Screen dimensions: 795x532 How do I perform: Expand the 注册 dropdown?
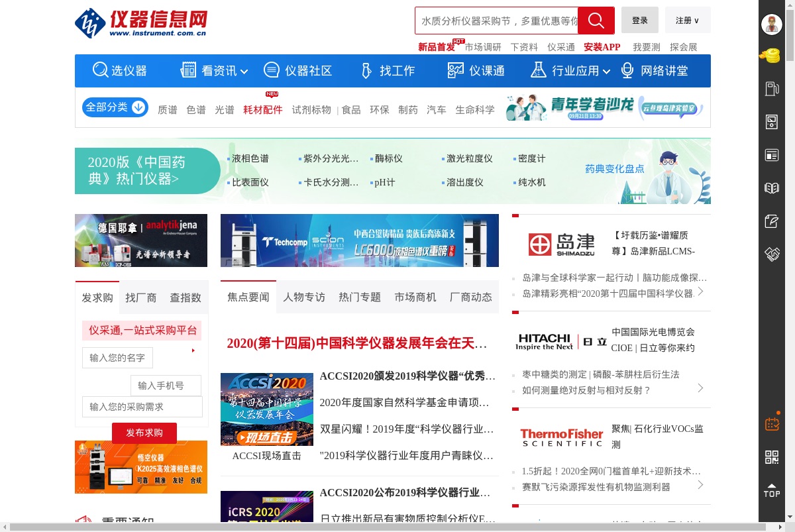688,21
